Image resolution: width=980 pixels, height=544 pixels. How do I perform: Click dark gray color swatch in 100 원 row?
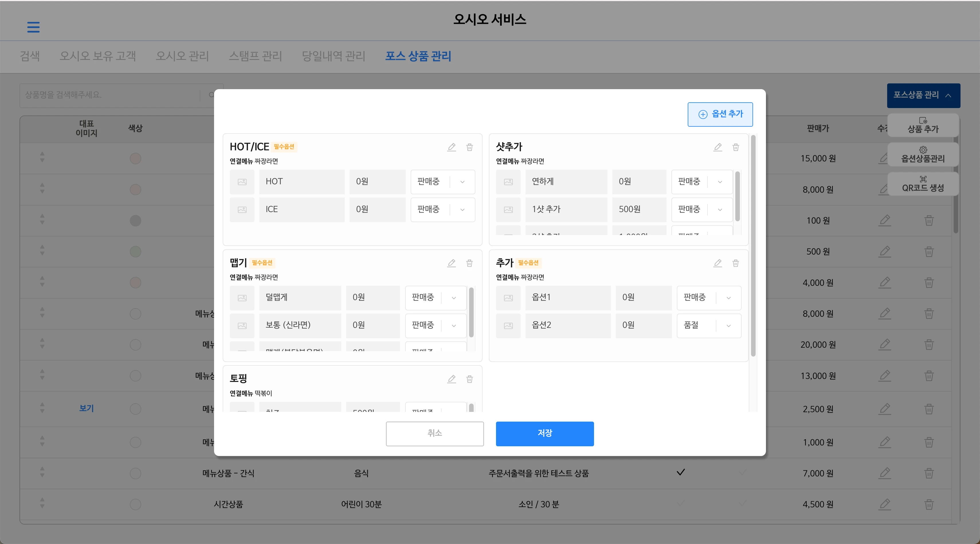[136, 221]
